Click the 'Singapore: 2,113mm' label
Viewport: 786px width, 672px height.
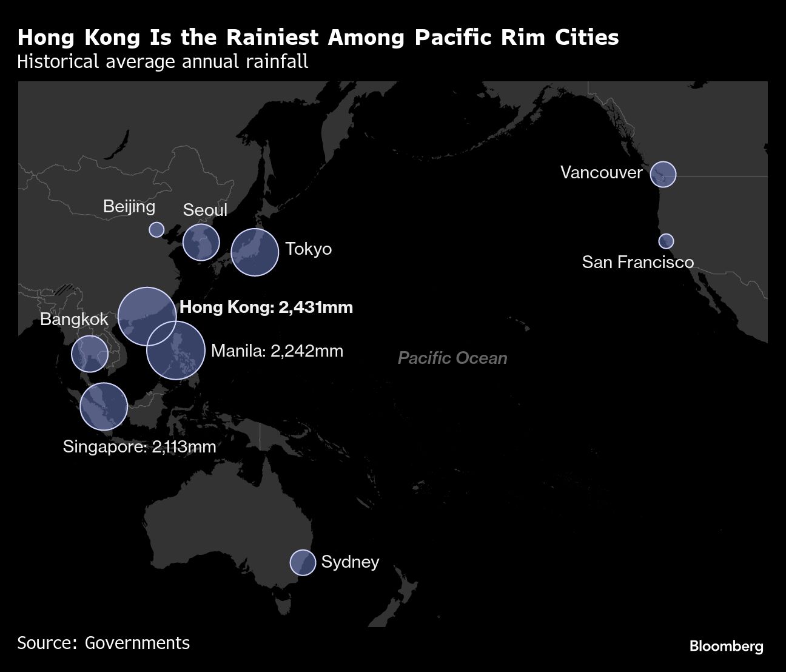click(139, 447)
